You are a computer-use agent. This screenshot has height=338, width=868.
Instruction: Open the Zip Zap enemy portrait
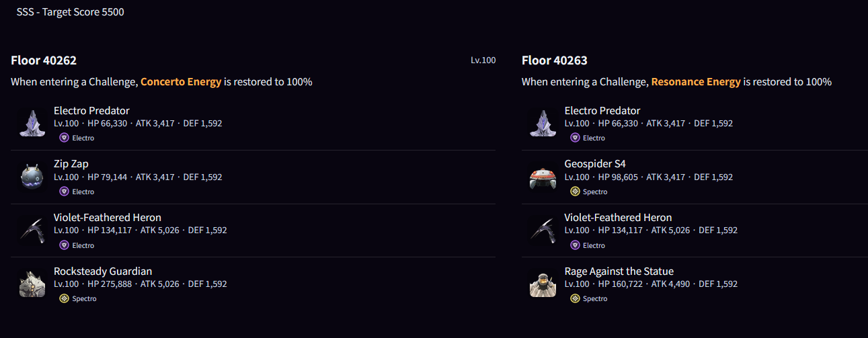click(32, 177)
